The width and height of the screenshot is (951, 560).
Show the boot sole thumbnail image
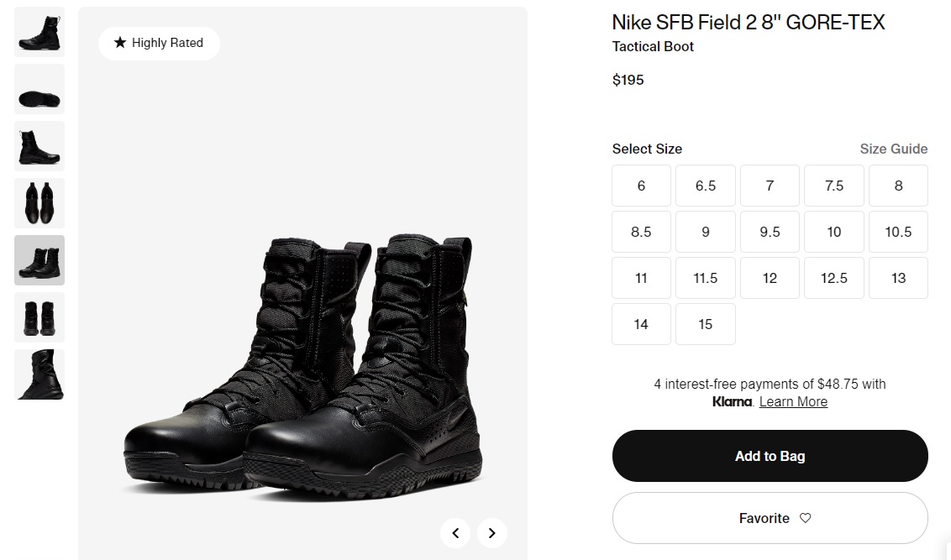click(39, 89)
